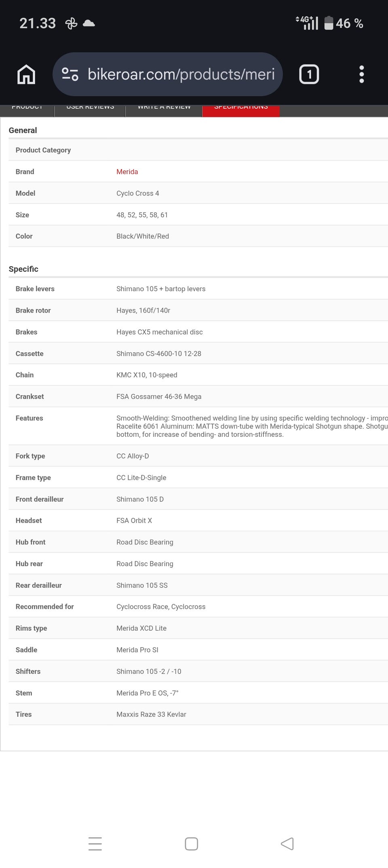Open the User Reviews tab
Viewport: 388px width, 868px height.
[x=90, y=109]
